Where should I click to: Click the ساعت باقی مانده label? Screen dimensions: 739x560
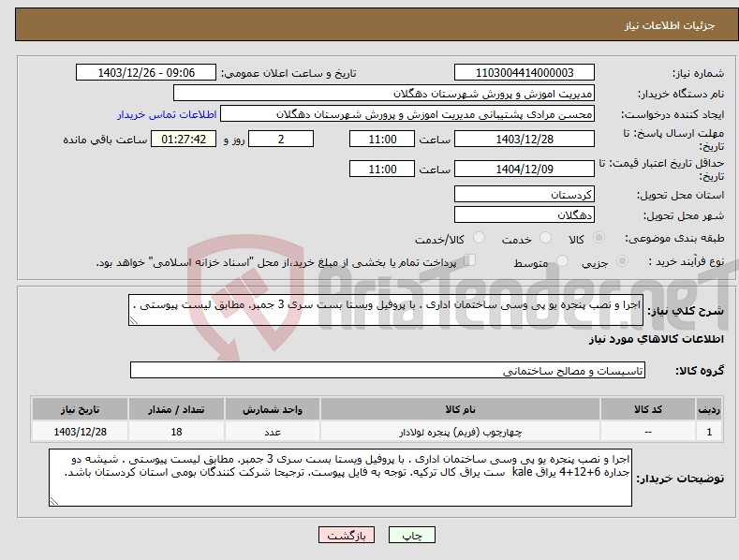[x=105, y=140]
